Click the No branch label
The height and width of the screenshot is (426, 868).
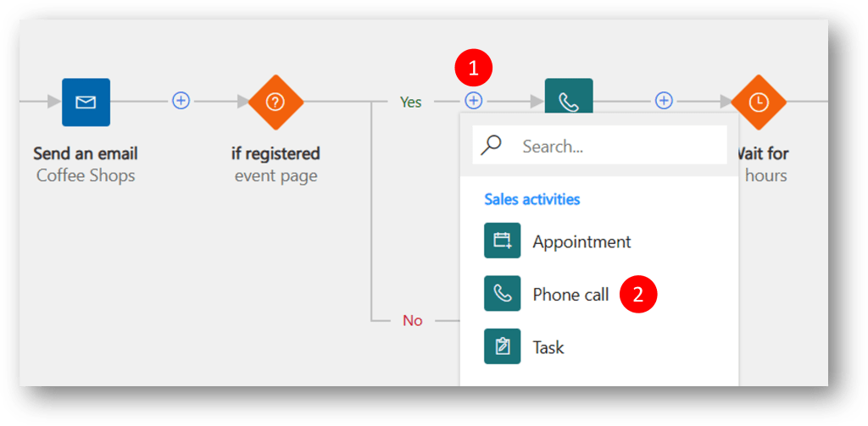tap(412, 321)
